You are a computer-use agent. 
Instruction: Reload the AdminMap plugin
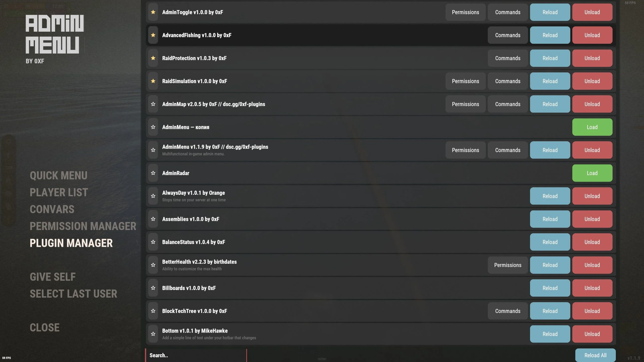(550, 104)
